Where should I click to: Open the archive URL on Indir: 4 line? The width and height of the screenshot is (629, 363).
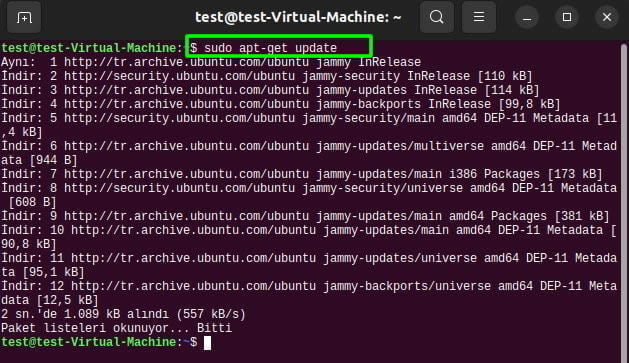pyautogui.click(x=186, y=104)
